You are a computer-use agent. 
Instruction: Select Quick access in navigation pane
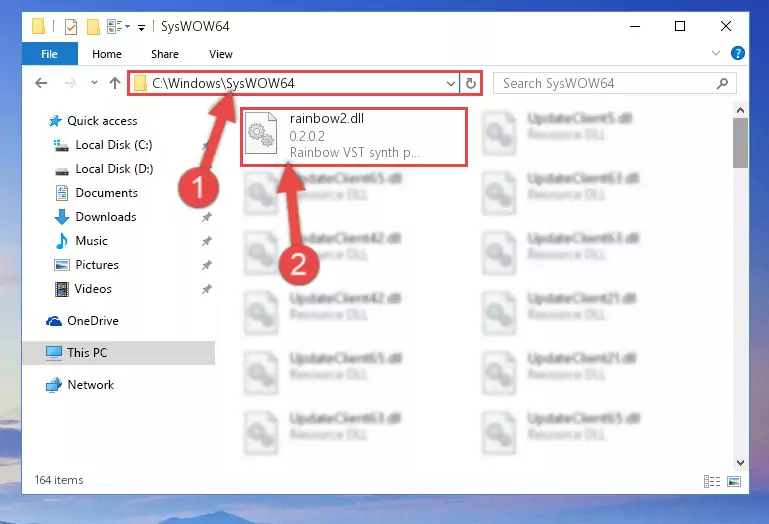coord(102,121)
